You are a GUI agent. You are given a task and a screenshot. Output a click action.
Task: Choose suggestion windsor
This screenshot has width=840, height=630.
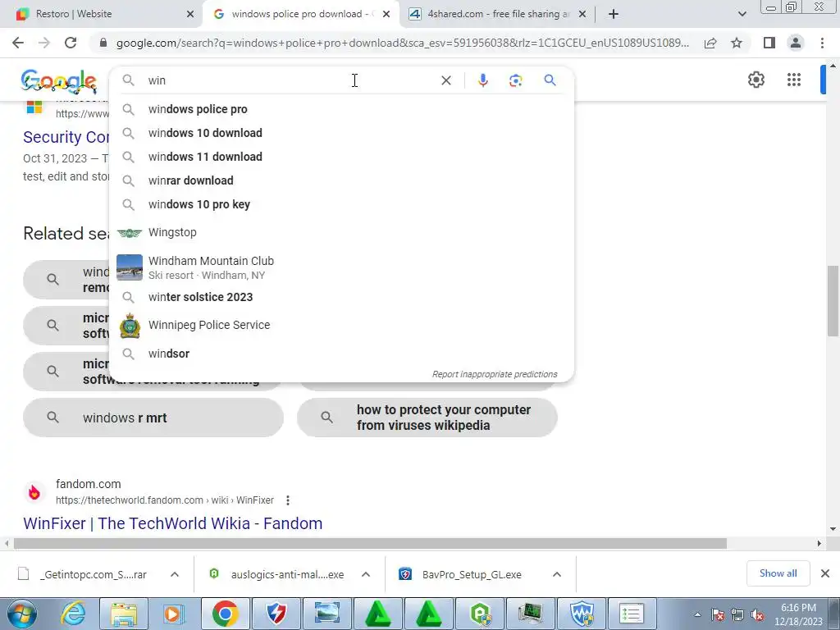341,354
